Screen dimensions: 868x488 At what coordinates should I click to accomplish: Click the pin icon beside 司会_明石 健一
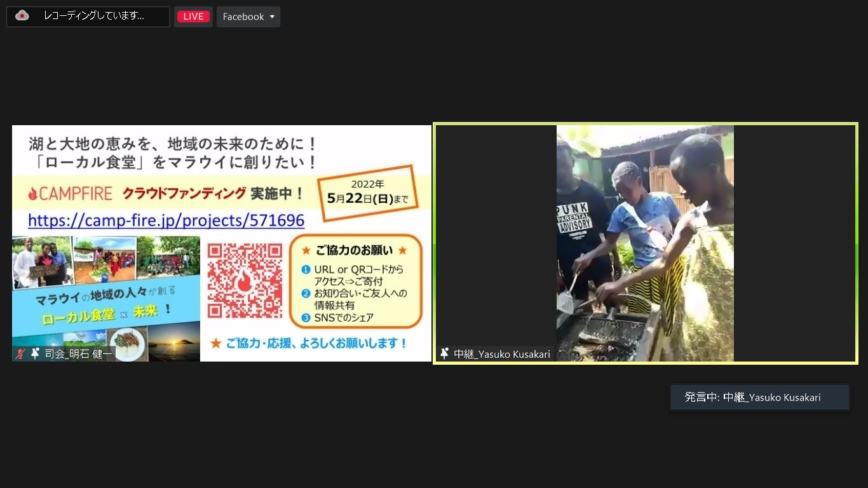(35, 354)
